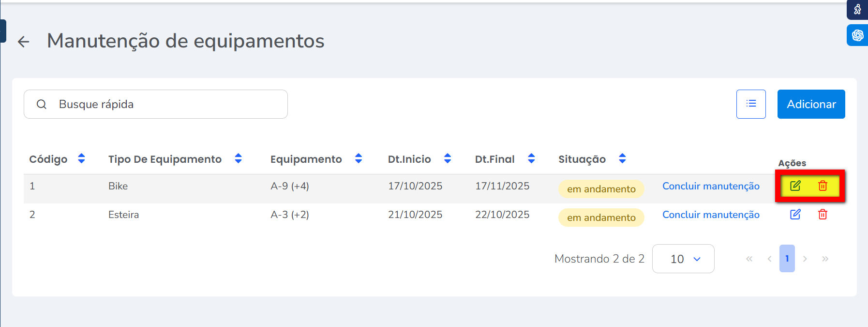The width and height of the screenshot is (868, 327).
Task: Sort the table by Situação
Action: pos(622,158)
